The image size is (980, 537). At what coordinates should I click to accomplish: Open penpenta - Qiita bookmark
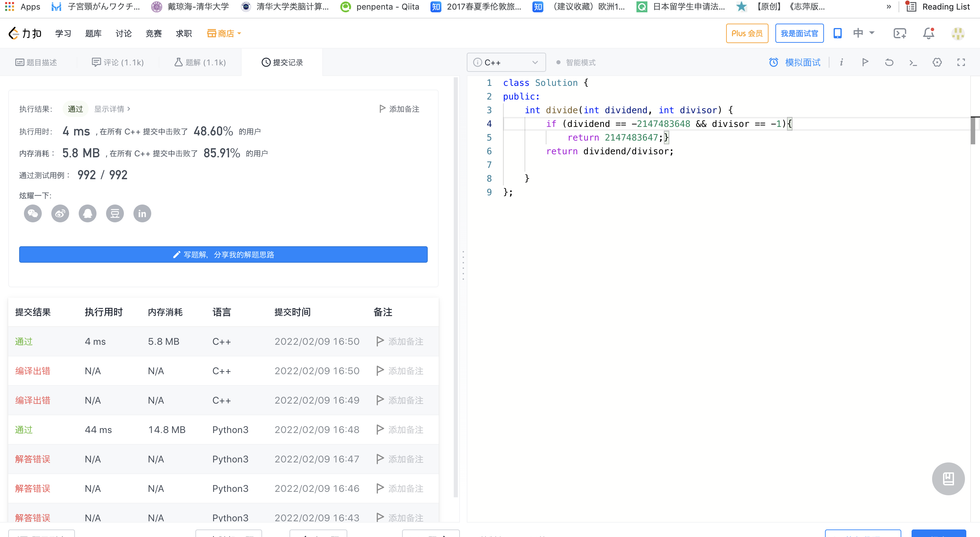pos(380,6)
